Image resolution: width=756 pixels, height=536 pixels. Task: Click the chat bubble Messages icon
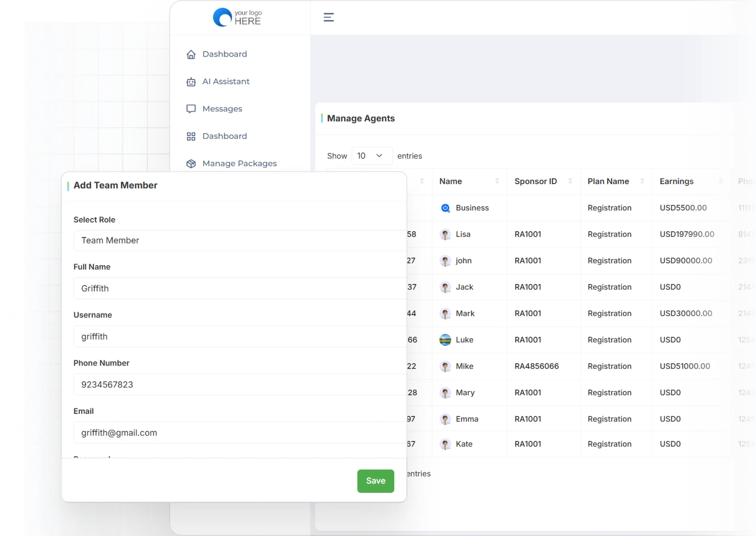191,109
